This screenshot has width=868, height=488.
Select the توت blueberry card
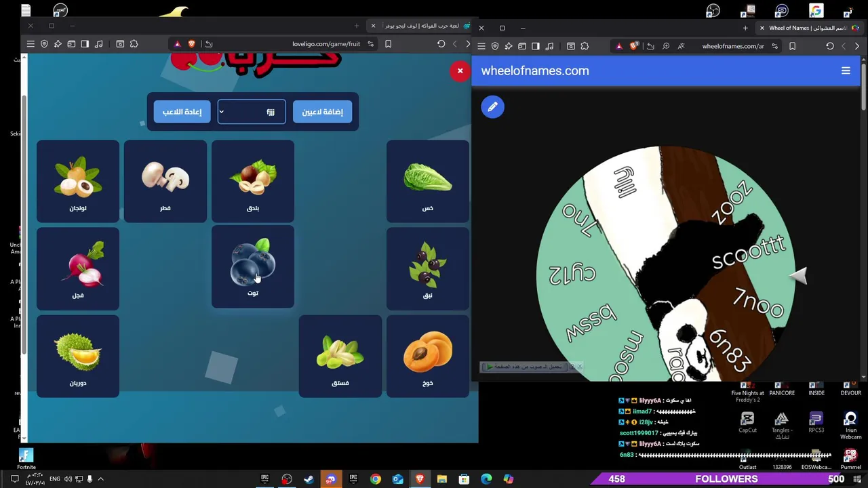[x=253, y=267]
